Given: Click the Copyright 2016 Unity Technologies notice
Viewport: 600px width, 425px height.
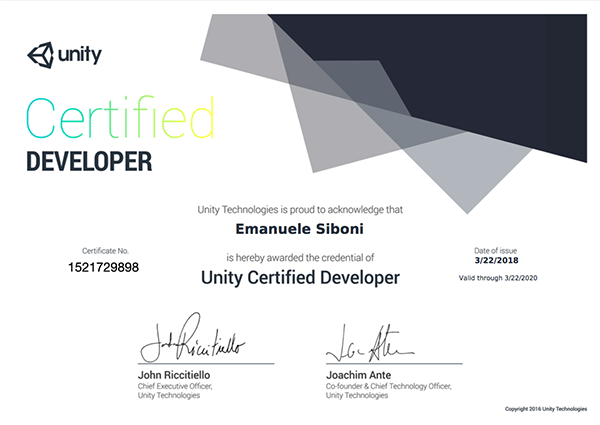Looking at the screenshot, I should click(546, 410).
